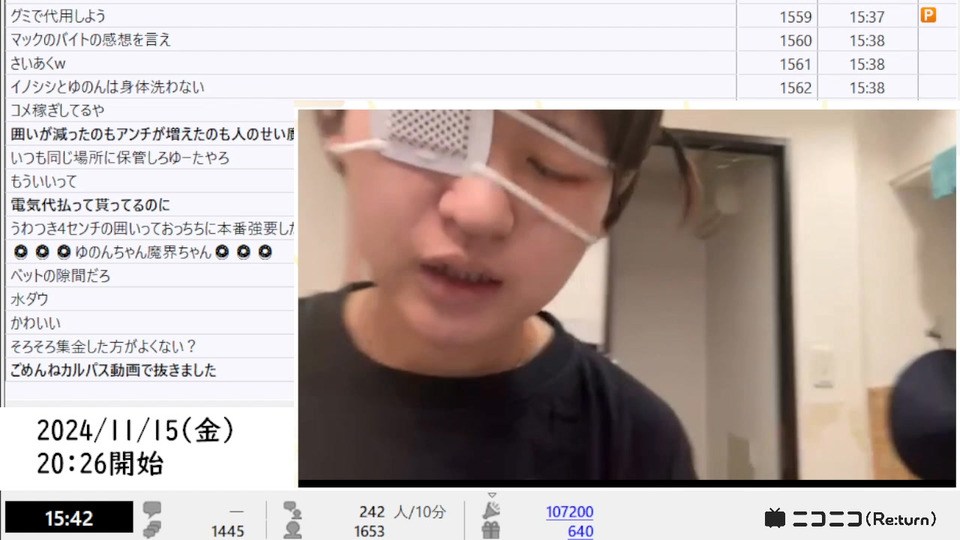Screen dimensions: 960x540
Task: Click the active viewers per 10 minutes icon
Action: pyautogui.click(x=293, y=509)
